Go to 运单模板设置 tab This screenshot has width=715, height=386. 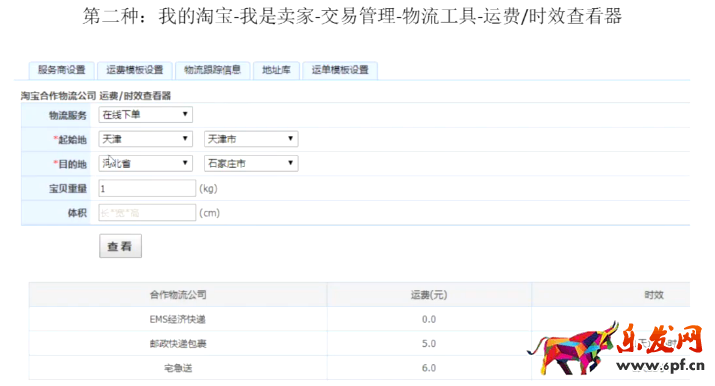pos(340,70)
